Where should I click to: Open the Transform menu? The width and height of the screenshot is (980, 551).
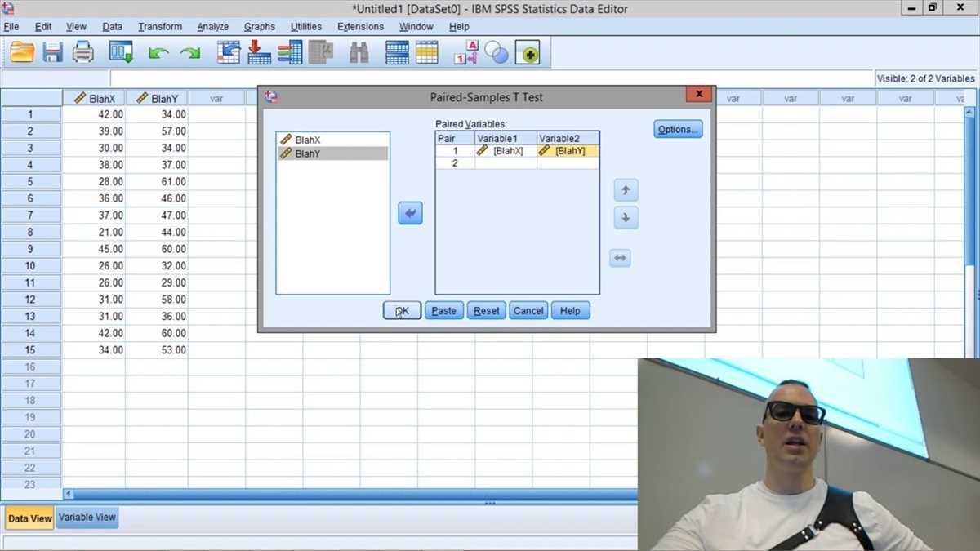160,27
